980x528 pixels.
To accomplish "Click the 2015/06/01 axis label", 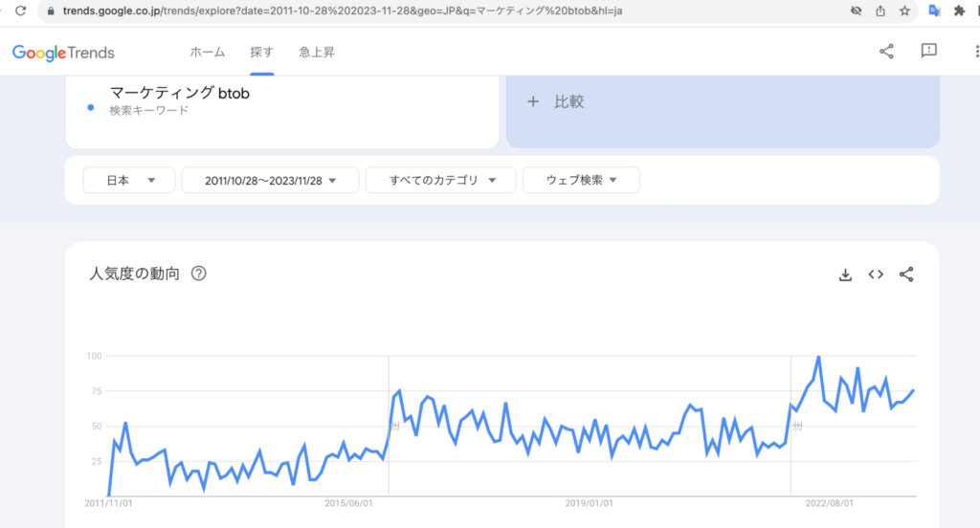I will pyautogui.click(x=348, y=503).
